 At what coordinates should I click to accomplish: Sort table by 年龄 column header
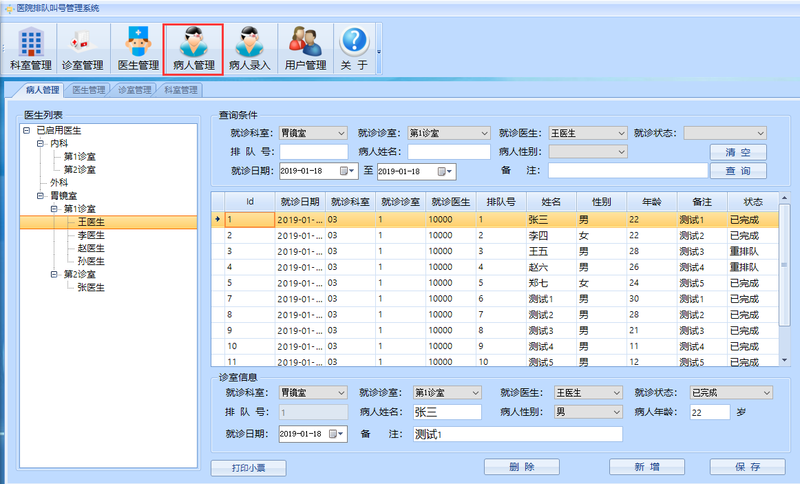point(652,202)
